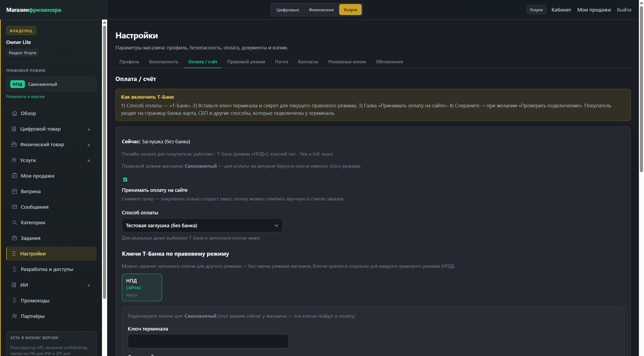
Task: Open the Почта settings tab
Action: 281,62
